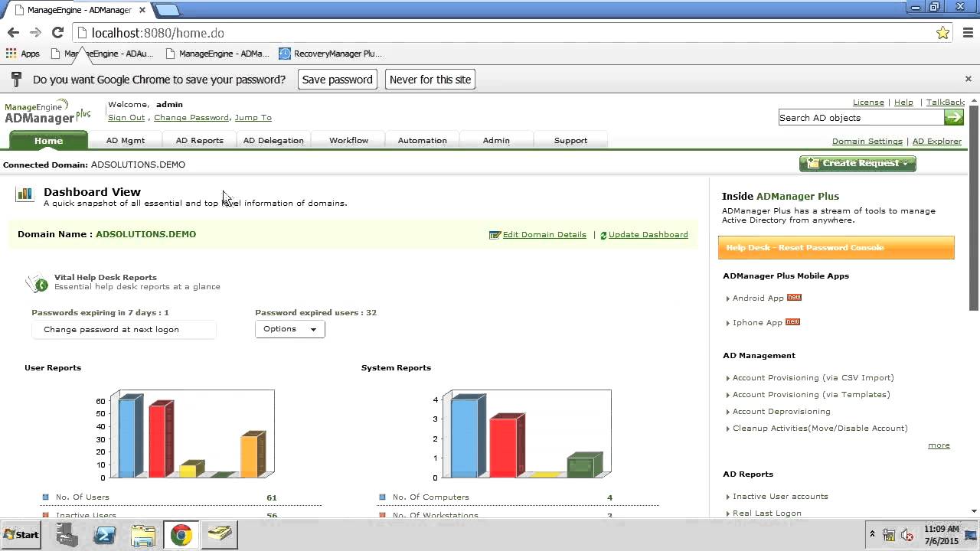Click the Help Desk Reset Password Console banner
The width and height of the screenshot is (980, 551).
[836, 247]
